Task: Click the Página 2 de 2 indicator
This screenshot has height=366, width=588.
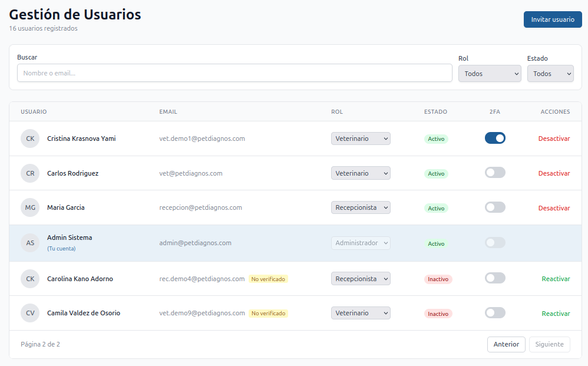Action: 40,344
